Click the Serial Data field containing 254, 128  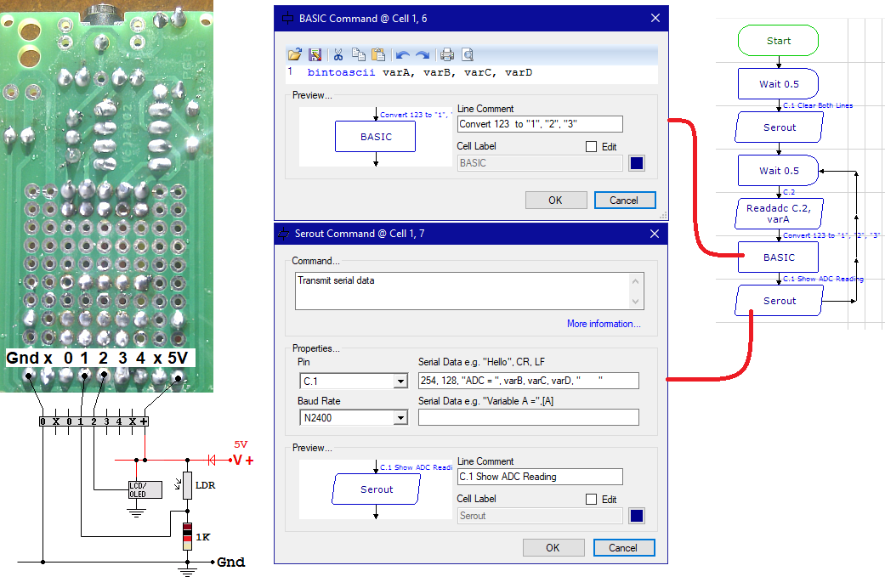click(528, 381)
